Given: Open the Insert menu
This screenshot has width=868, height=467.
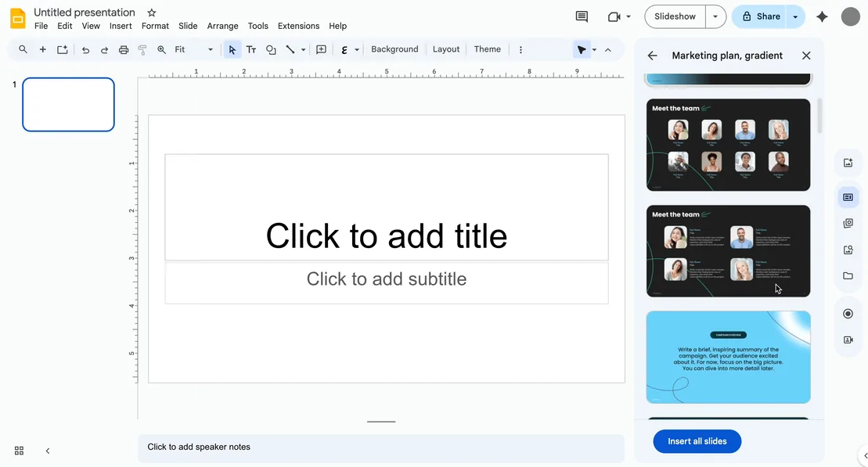Looking at the screenshot, I should (121, 26).
